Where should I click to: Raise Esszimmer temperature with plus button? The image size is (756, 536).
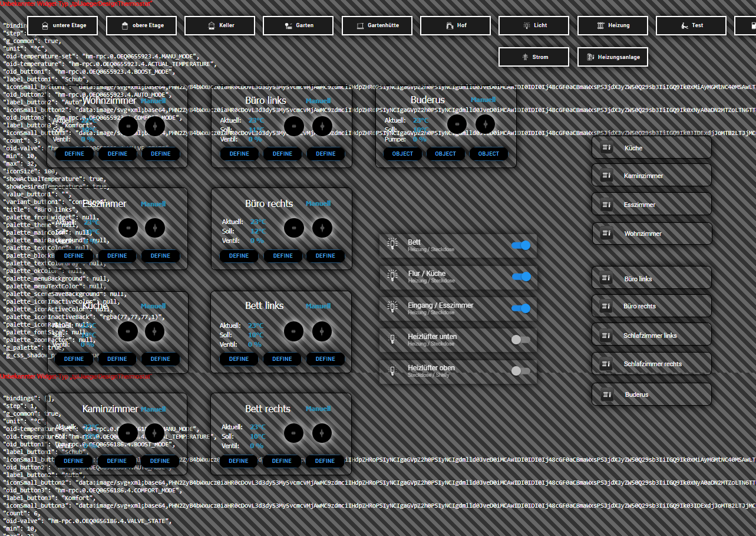[x=156, y=228]
